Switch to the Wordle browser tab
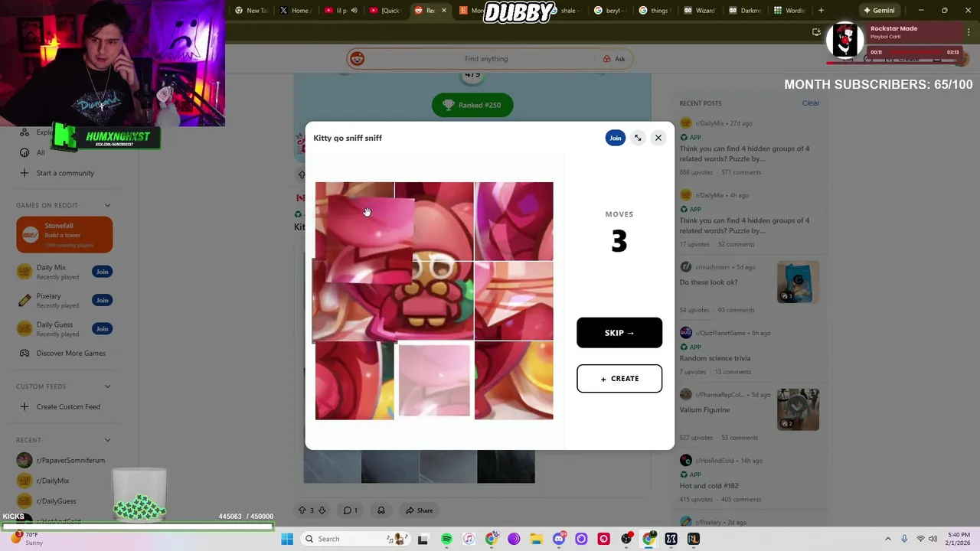This screenshot has width=980, height=551. tap(789, 11)
